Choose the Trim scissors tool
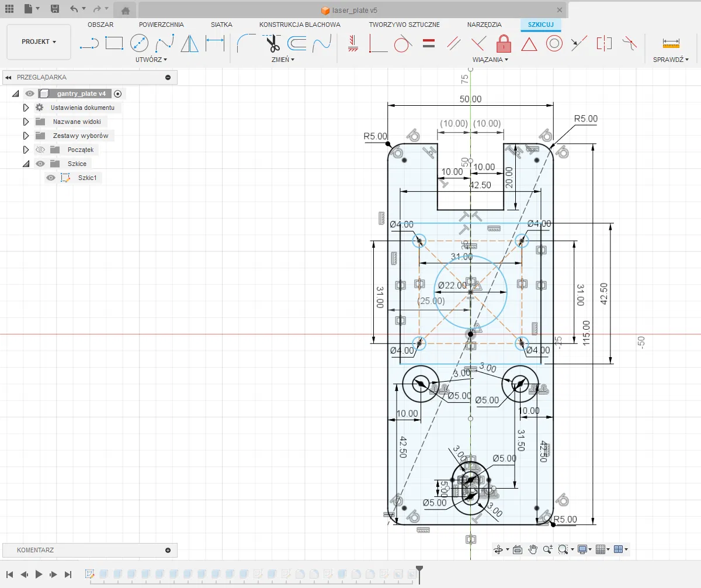Image resolution: width=701 pixels, height=588 pixels. click(x=272, y=43)
